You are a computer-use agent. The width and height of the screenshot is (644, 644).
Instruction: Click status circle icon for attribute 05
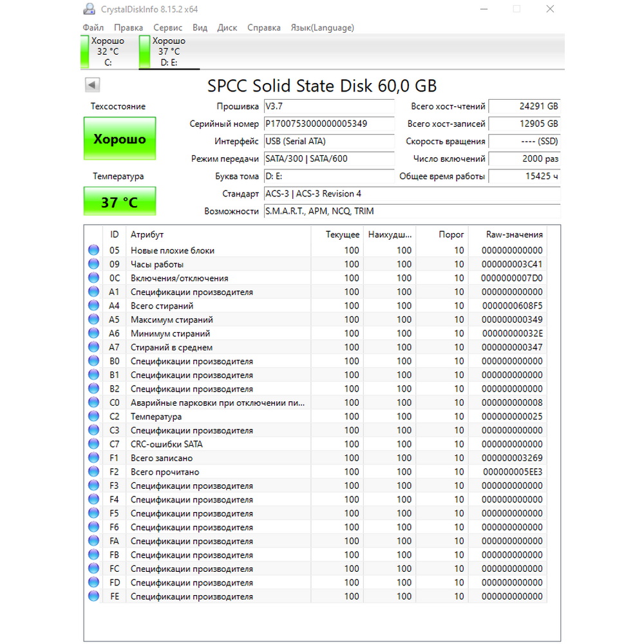[x=93, y=250]
